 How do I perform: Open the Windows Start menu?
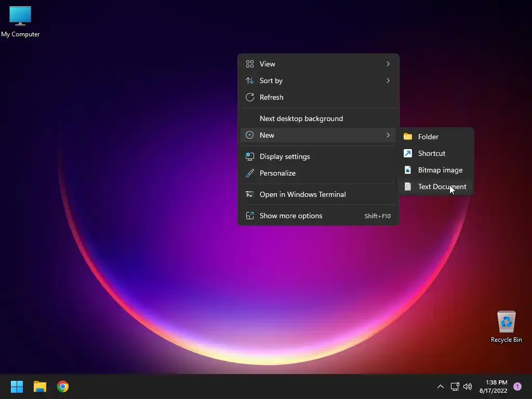click(x=17, y=387)
